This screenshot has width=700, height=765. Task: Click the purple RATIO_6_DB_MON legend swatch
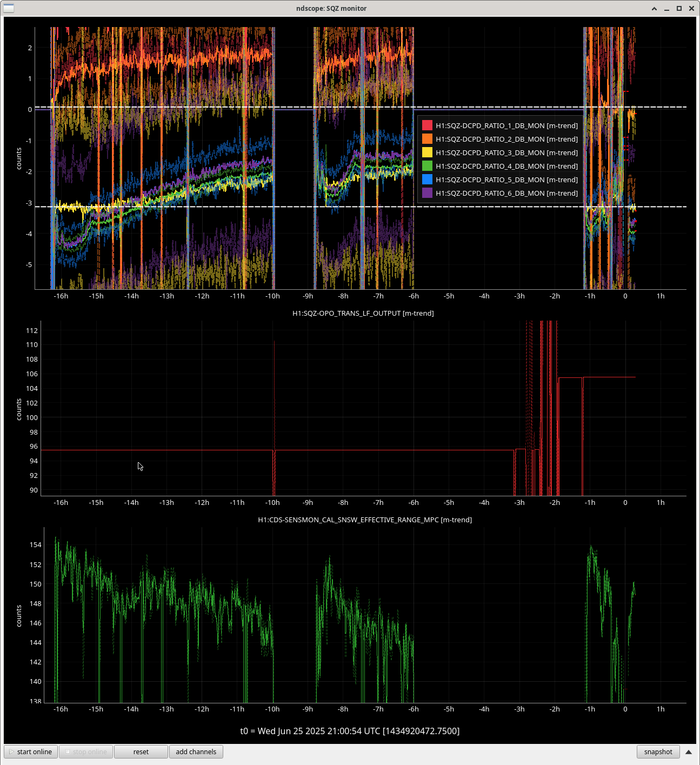[427, 193]
